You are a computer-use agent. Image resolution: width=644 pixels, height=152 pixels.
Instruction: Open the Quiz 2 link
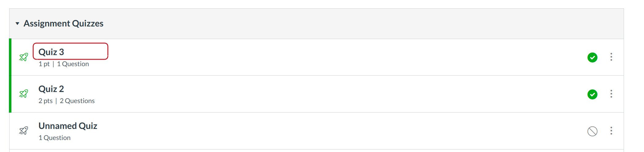point(51,89)
